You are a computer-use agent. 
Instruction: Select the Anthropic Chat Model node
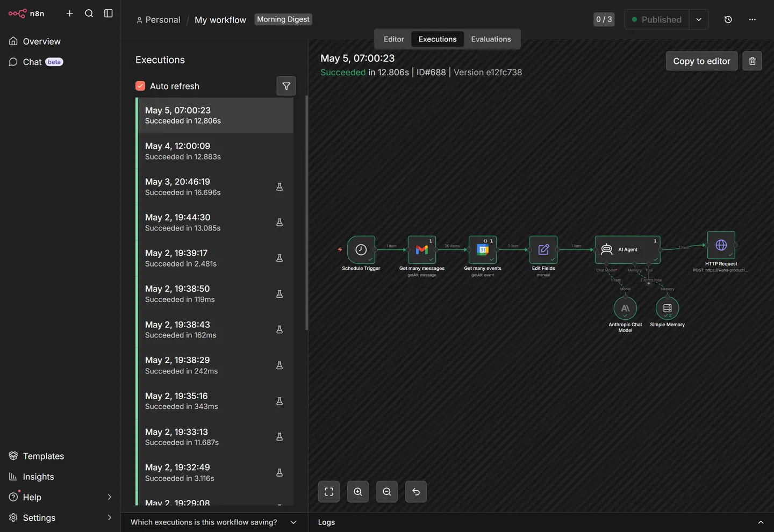coord(625,308)
